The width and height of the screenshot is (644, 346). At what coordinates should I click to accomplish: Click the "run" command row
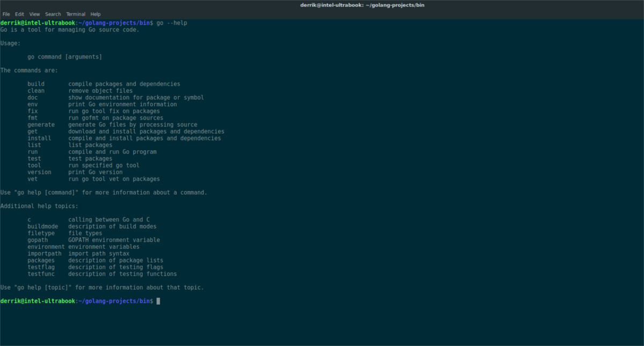pos(92,152)
